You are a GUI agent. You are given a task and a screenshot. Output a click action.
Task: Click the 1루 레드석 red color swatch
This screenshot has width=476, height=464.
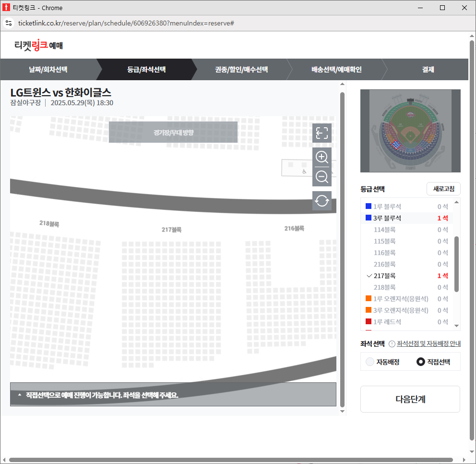click(369, 321)
